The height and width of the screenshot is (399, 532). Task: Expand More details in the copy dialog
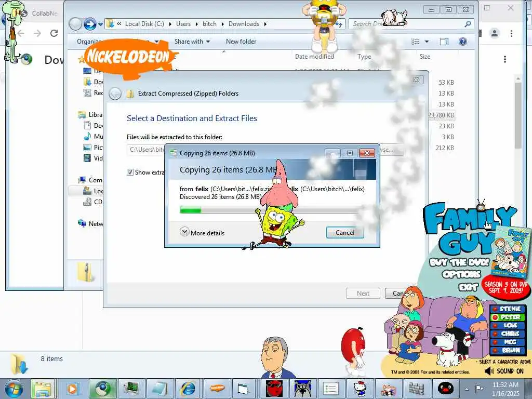tap(202, 232)
